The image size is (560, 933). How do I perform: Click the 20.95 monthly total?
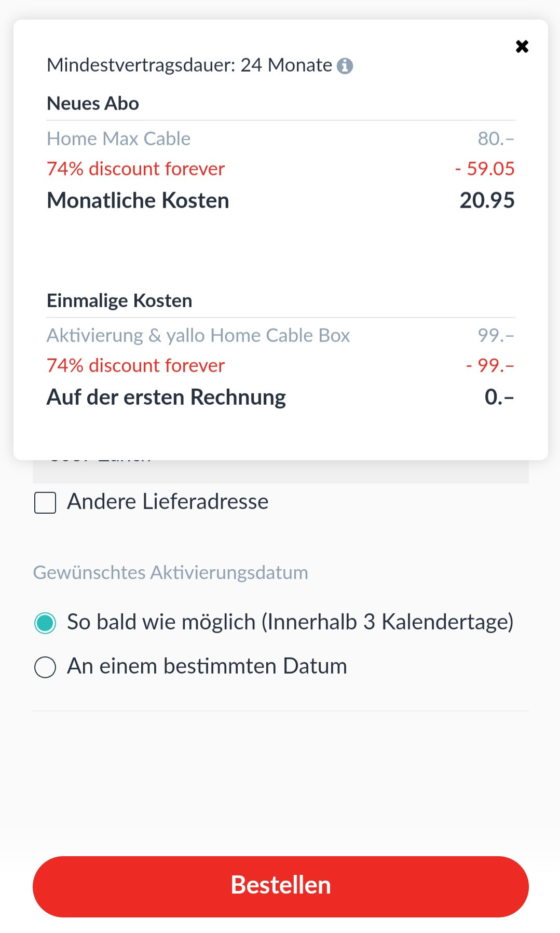[x=487, y=201]
